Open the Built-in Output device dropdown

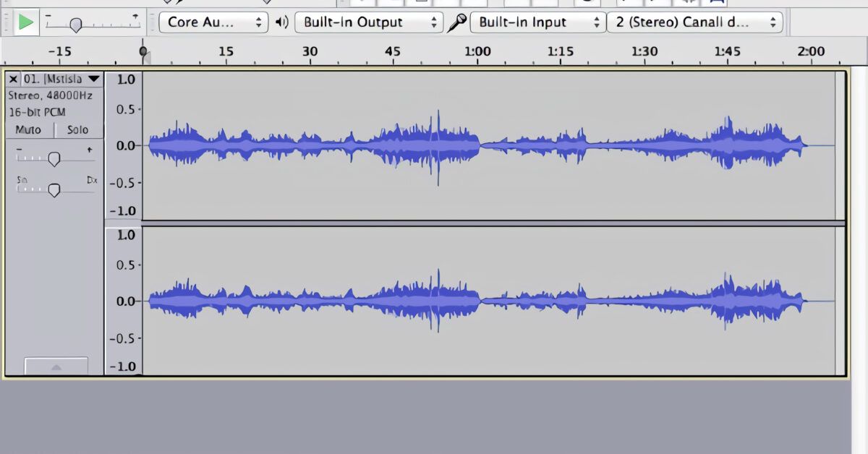(x=369, y=22)
